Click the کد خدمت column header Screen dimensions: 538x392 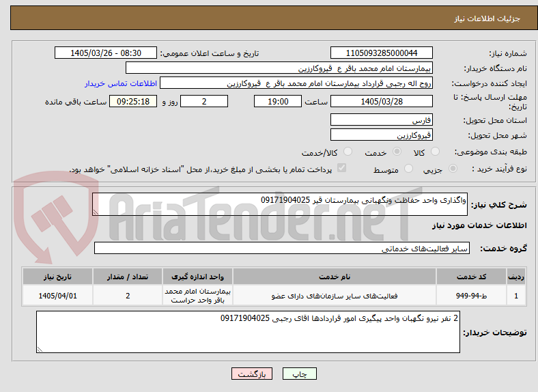(472, 277)
